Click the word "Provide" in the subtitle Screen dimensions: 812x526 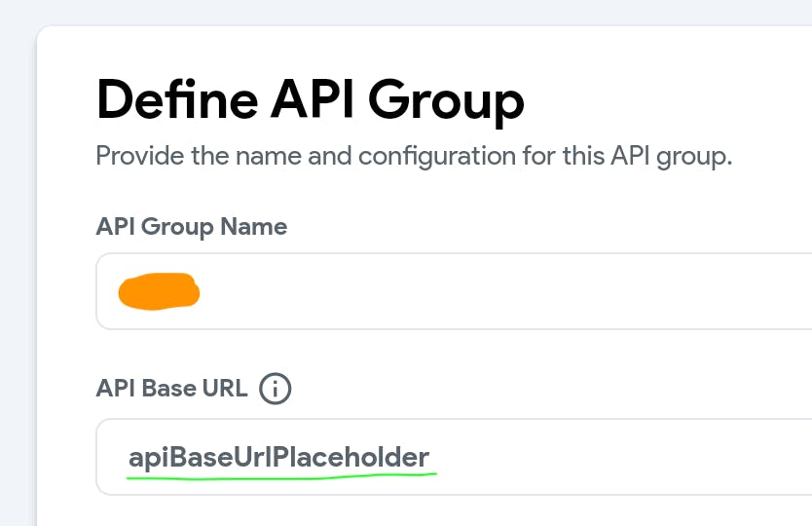(x=137, y=156)
